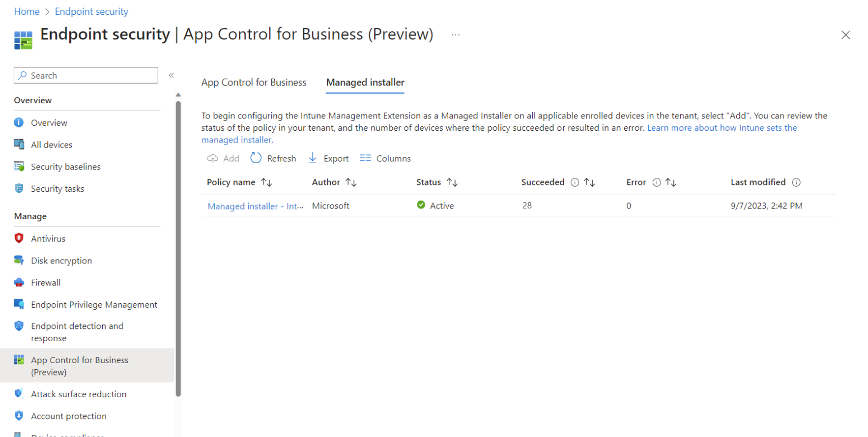Open the Columns icon in toolbar
Viewport: 868px width, 437px height.
(x=365, y=158)
